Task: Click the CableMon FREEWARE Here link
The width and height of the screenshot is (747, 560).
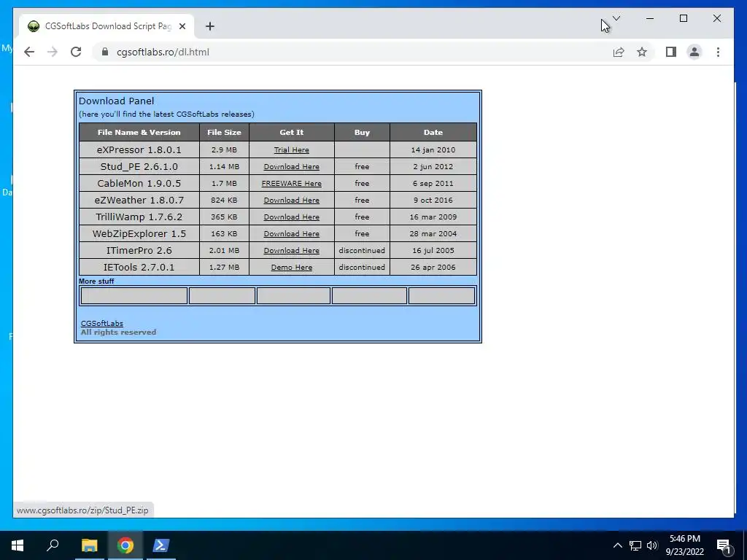Action: [x=292, y=183]
